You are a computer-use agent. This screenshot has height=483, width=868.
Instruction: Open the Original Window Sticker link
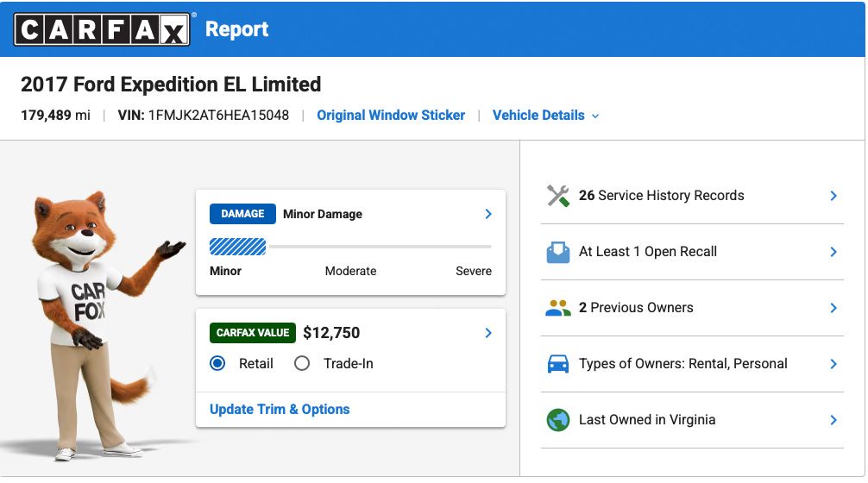pos(391,115)
